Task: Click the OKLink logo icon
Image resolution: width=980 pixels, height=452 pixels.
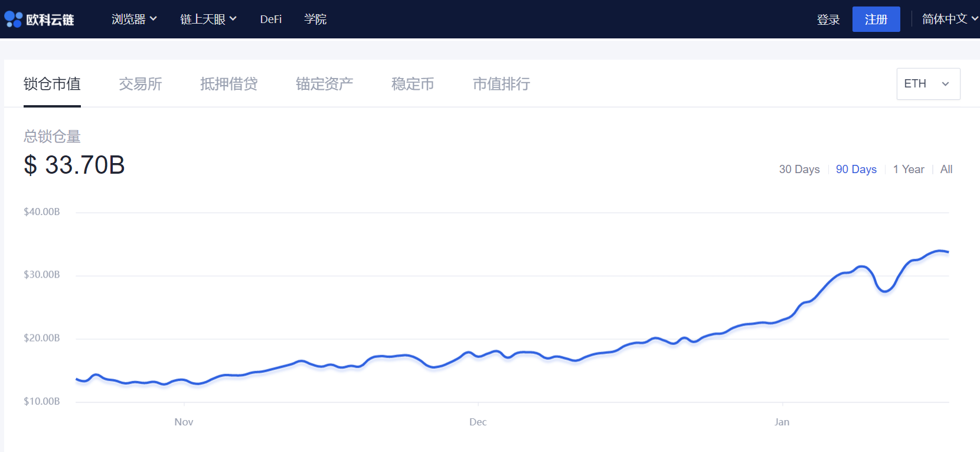Action: pos(13,19)
